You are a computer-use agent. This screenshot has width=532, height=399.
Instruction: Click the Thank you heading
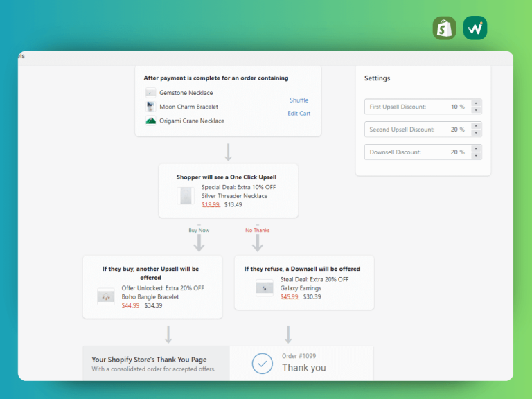[304, 368]
